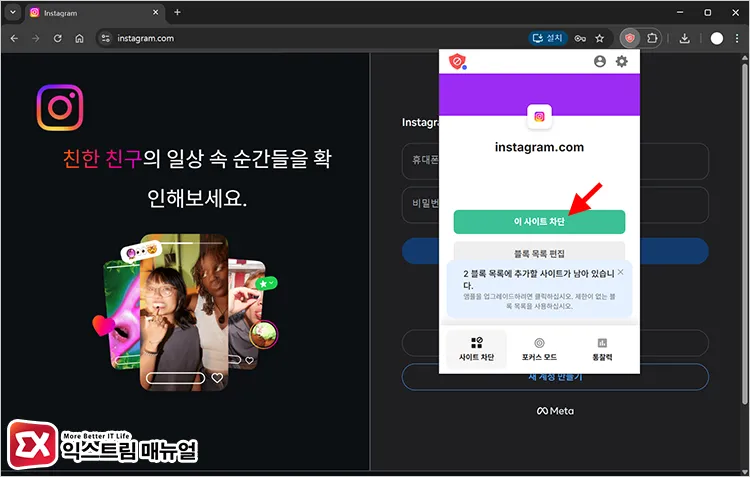Click the Instagram logo on page
This screenshot has height=477, width=750.
(x=60, y=108)
